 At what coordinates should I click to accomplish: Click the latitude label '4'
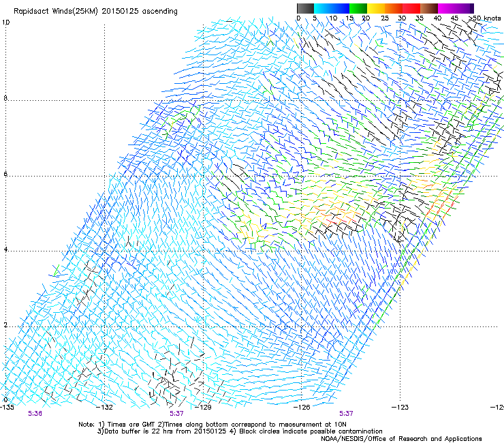(5, 249)
